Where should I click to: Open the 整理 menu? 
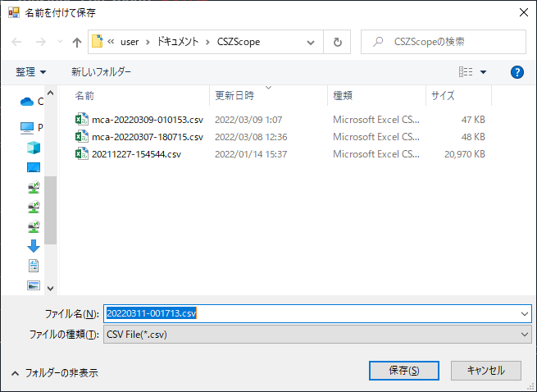tap(31, 72)
